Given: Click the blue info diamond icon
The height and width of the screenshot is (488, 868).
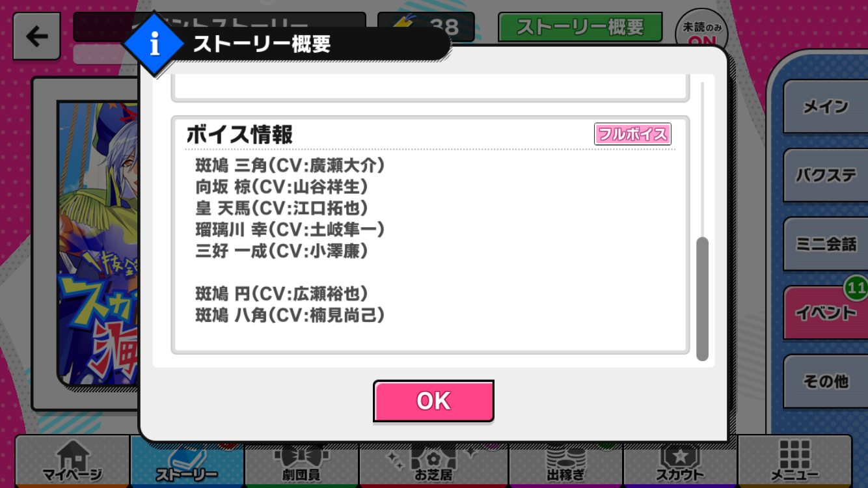Looking at the screenshot, I should coord(155,45).
